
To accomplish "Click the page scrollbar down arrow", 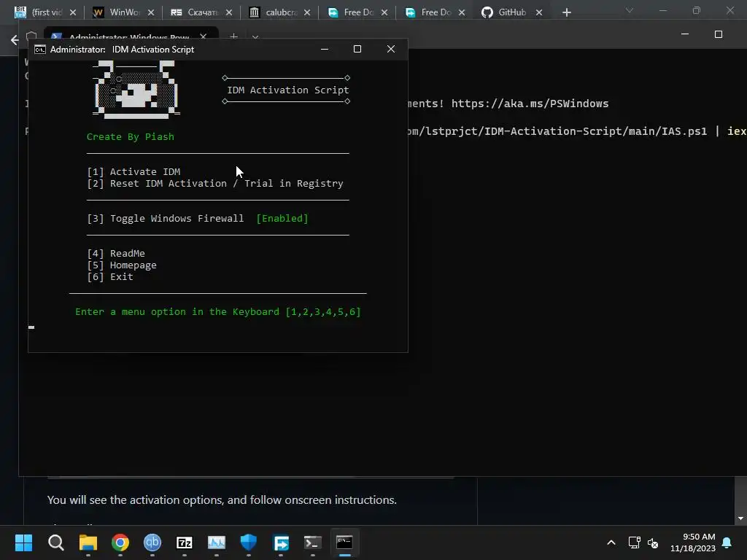I will coord(740,518).
